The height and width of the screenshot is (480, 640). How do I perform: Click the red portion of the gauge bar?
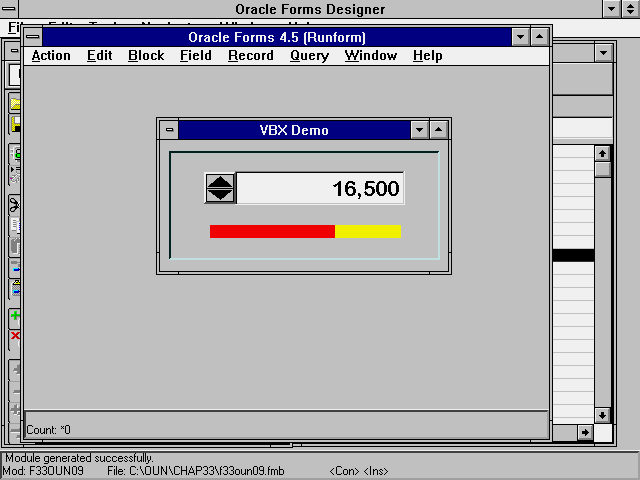point(271,231)
